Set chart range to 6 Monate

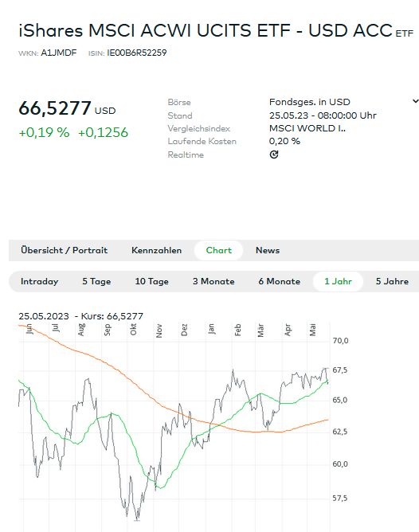(x=280, y=282)
